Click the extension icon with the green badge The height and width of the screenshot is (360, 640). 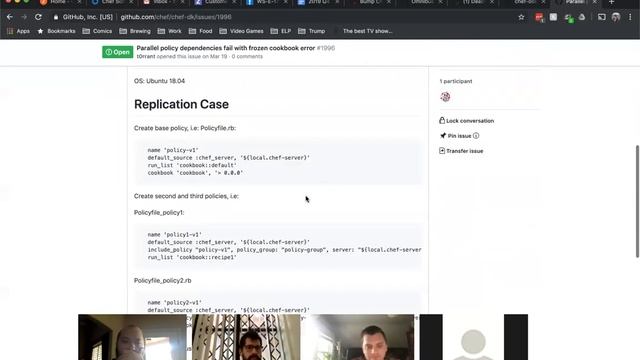(568, 18)
